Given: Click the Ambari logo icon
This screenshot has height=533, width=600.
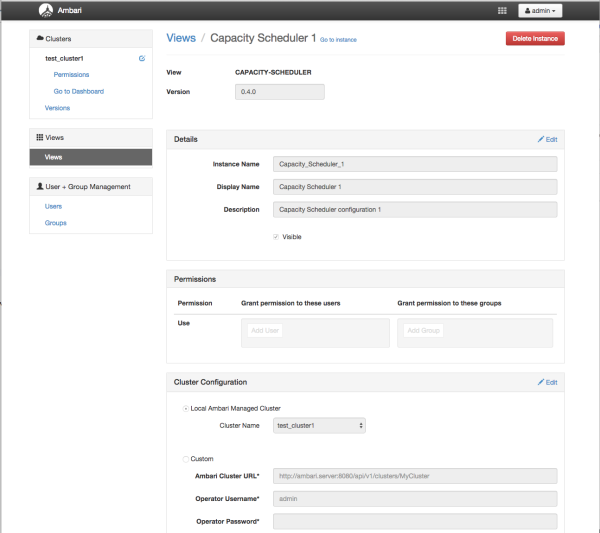Looking at the screenshot, I should [x=46, y=10].
